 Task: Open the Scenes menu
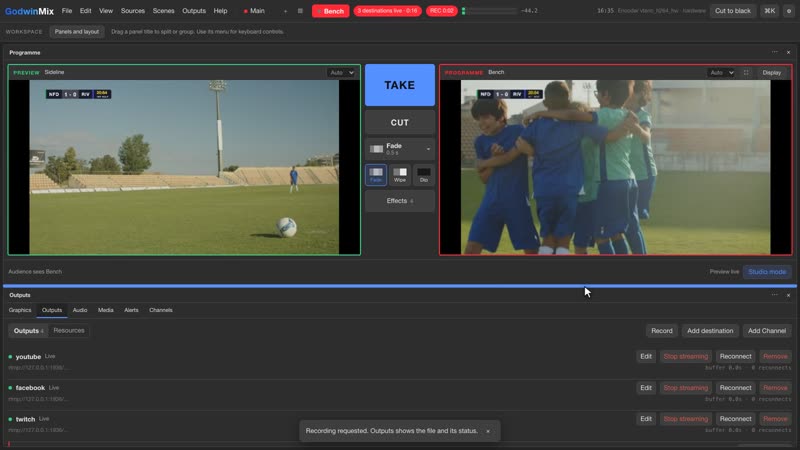(x=163, y=11)
